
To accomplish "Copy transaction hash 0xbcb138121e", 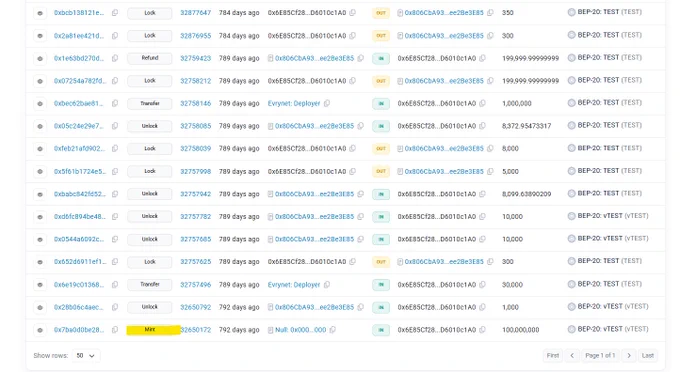I will [115, 13].
